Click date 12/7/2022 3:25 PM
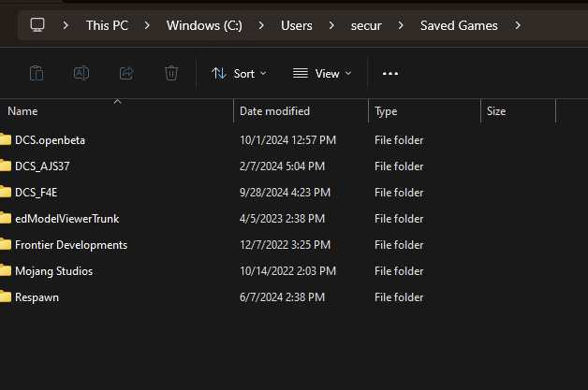588x390 pixels. (285, 245)
